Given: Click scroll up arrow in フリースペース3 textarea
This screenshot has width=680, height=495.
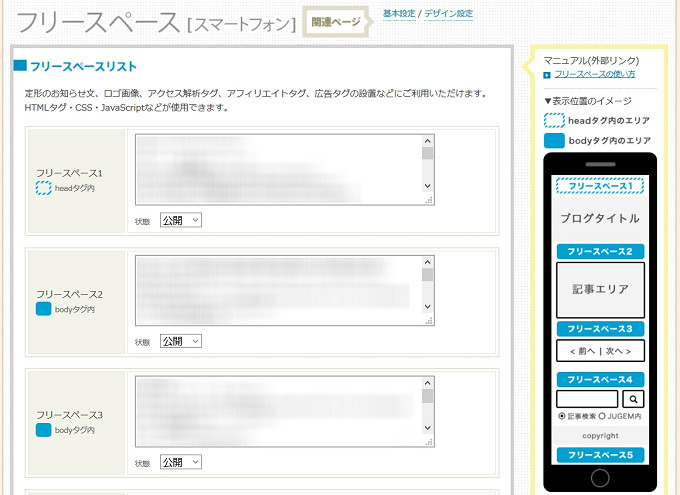Looking at the screenshot, I should click(427, 383).
